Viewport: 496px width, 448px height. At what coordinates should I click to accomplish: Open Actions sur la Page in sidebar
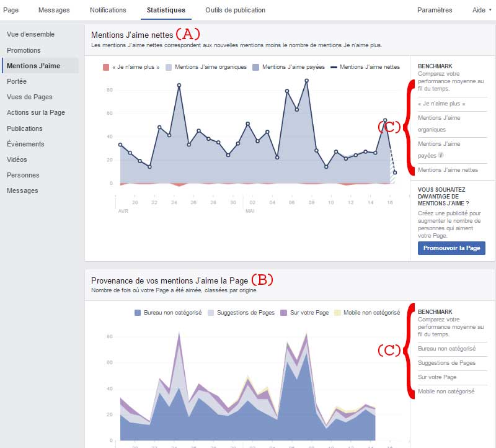36,112
